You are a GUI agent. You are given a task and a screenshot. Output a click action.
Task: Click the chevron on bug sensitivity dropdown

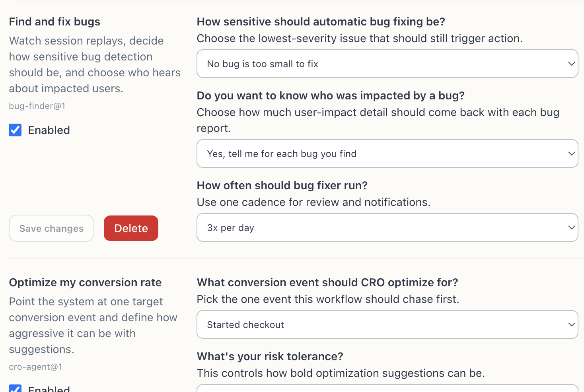pos(571,64)
